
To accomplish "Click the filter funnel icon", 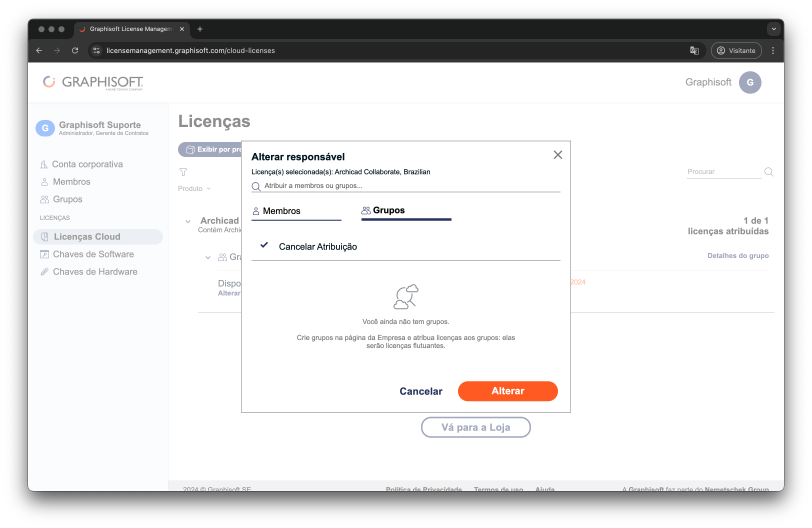I will coord(183,172).
